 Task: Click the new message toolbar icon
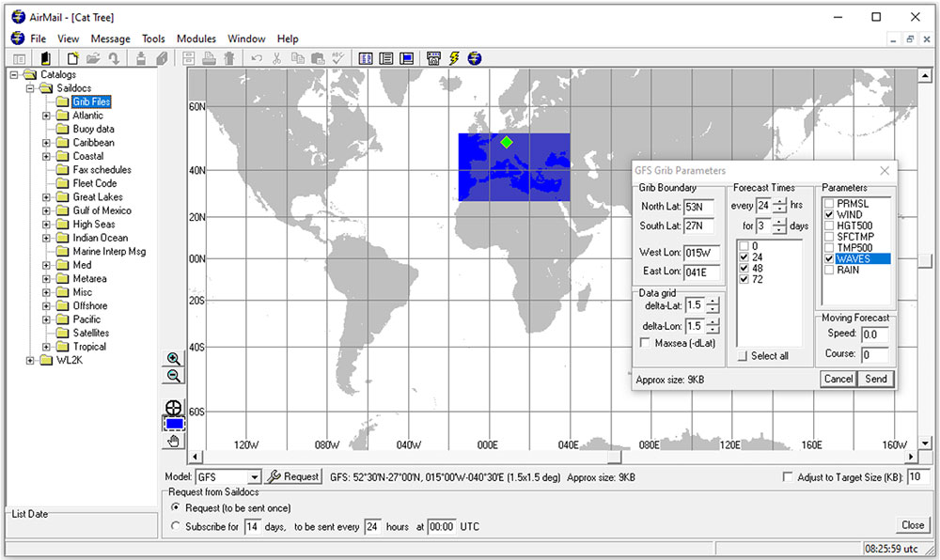tap(72, 58)
